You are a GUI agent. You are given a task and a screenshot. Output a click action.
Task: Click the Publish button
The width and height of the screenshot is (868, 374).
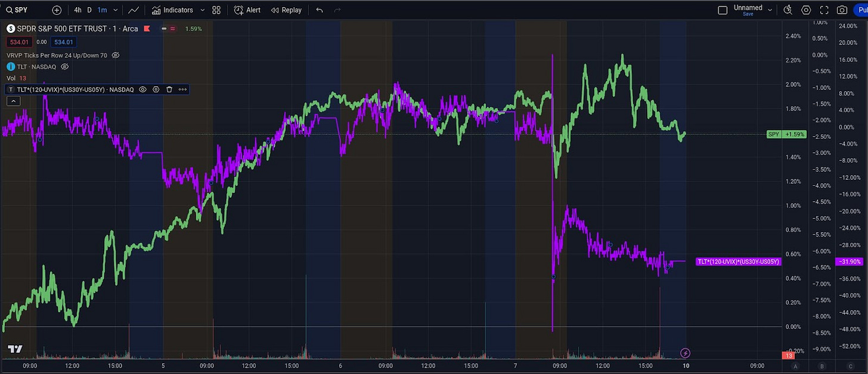[x=860, y=10]
